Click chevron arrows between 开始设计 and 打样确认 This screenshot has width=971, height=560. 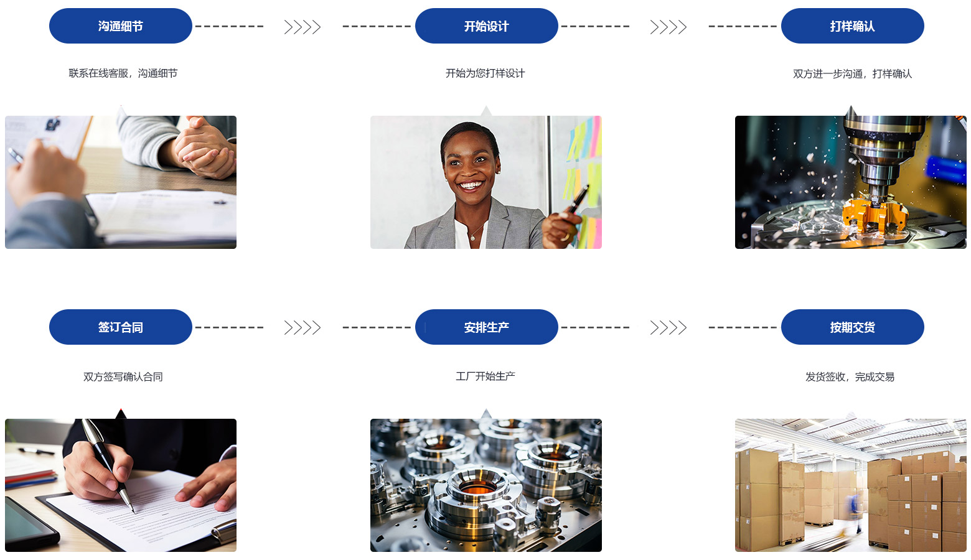click(668, 27)
